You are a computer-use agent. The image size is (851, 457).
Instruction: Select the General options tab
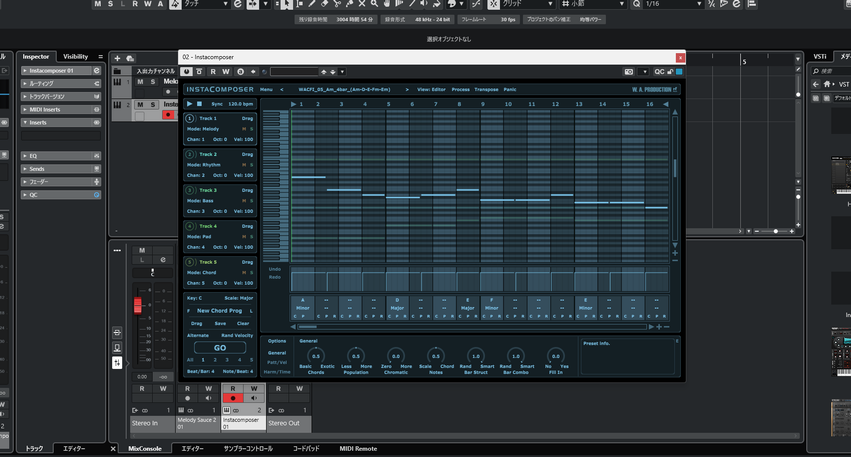(277, 353)
